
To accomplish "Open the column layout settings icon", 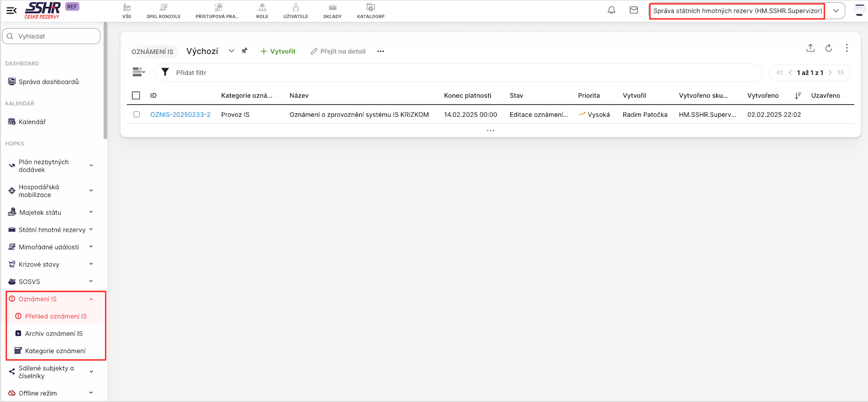I will pyautogui.click(x=138, y=73).
